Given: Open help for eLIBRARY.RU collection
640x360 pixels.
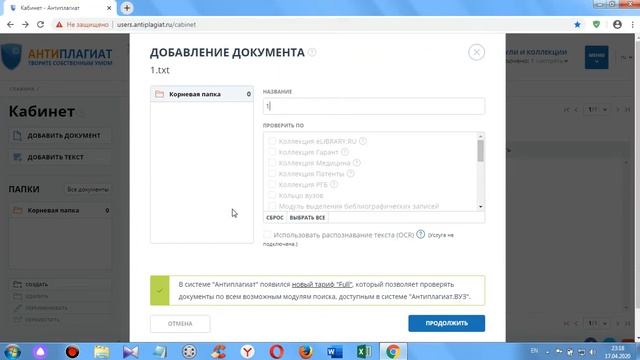Looking at the screenshot, I should click(x=362, y=141).
